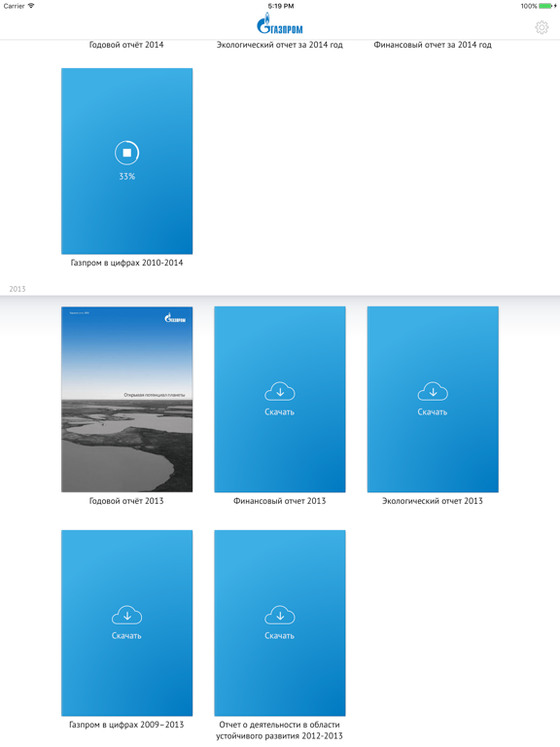Tap the Wi-Fi icon in status bar
This screenshot has height=747, width=560.
[x=31, y=6]
